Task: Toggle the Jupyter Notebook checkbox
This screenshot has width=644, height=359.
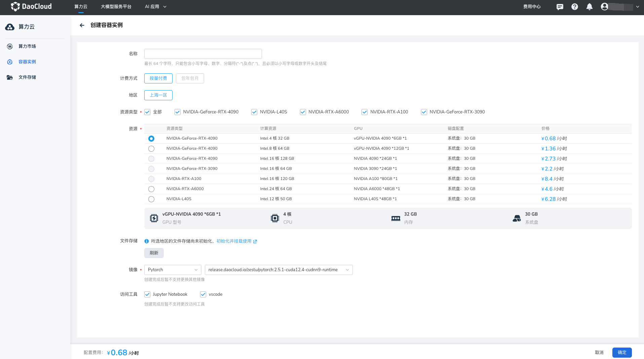Action: tap(147, 294)
